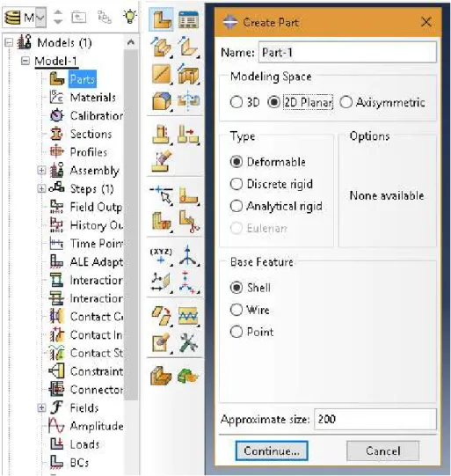This screenshot has height=476, width=451.
Task: Click the go-up-level icon in model toolbar
Action: (x=79, y=17)
